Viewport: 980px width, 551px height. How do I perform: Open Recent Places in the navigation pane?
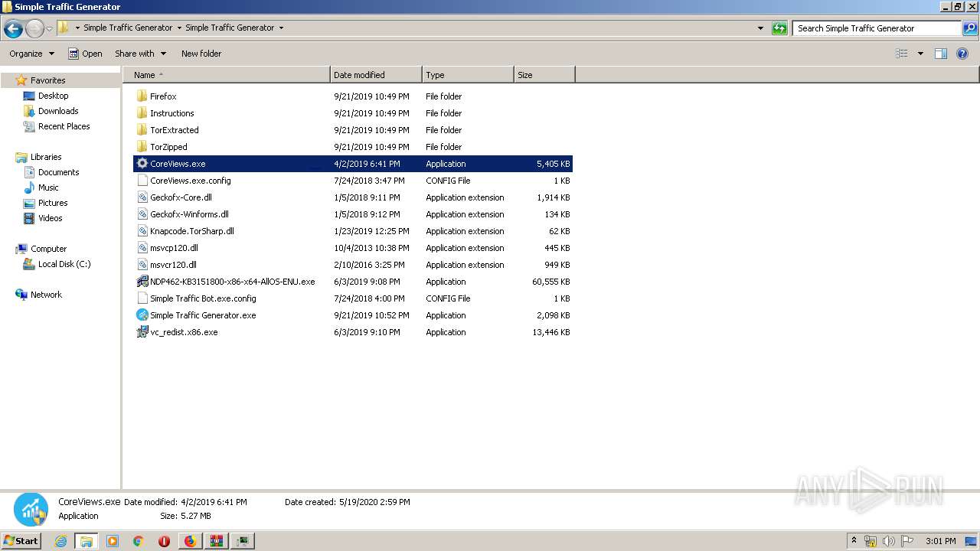tap(64, 126)
